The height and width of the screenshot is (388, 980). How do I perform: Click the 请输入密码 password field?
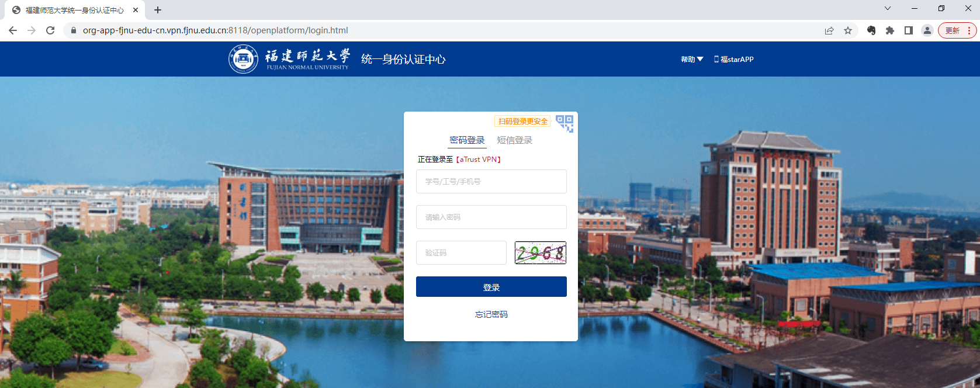coord(491,217)
